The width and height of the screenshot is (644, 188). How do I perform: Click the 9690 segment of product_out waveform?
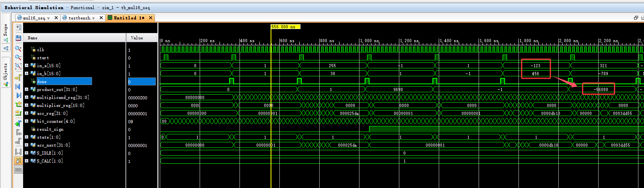398,89
